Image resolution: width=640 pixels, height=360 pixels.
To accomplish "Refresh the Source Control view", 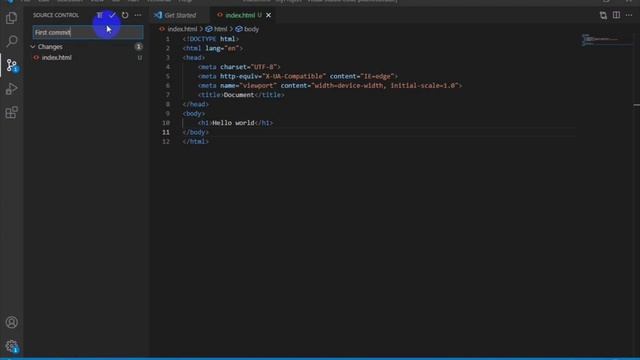I will [x=125, y=15].
